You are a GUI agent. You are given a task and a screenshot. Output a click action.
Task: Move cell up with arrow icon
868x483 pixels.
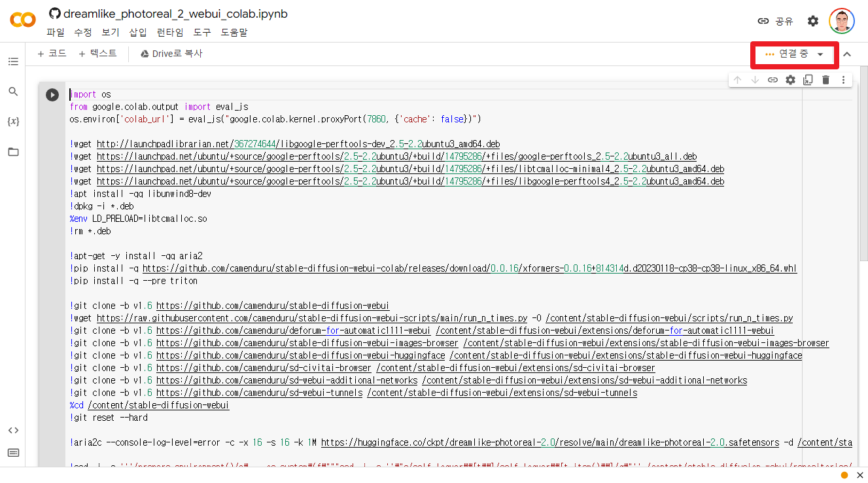737,80
